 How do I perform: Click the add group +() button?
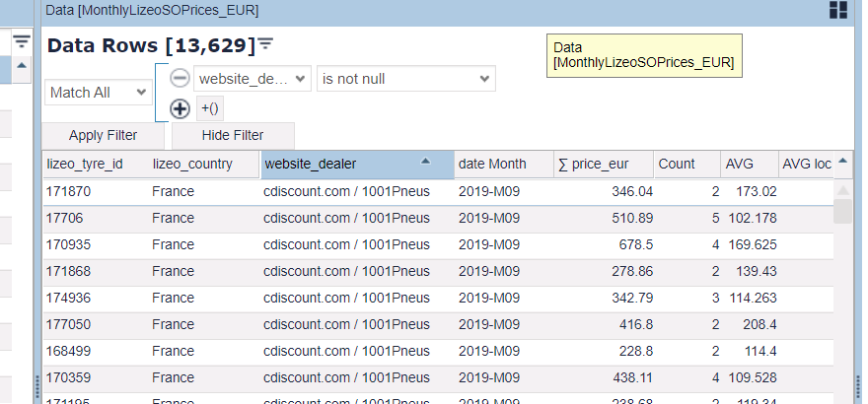(x=209, y=108)
